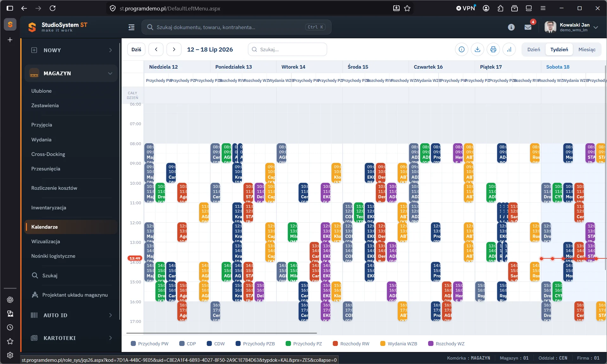Click the Dziś button
Screen dimensions: 607x364
click(136, 49)
